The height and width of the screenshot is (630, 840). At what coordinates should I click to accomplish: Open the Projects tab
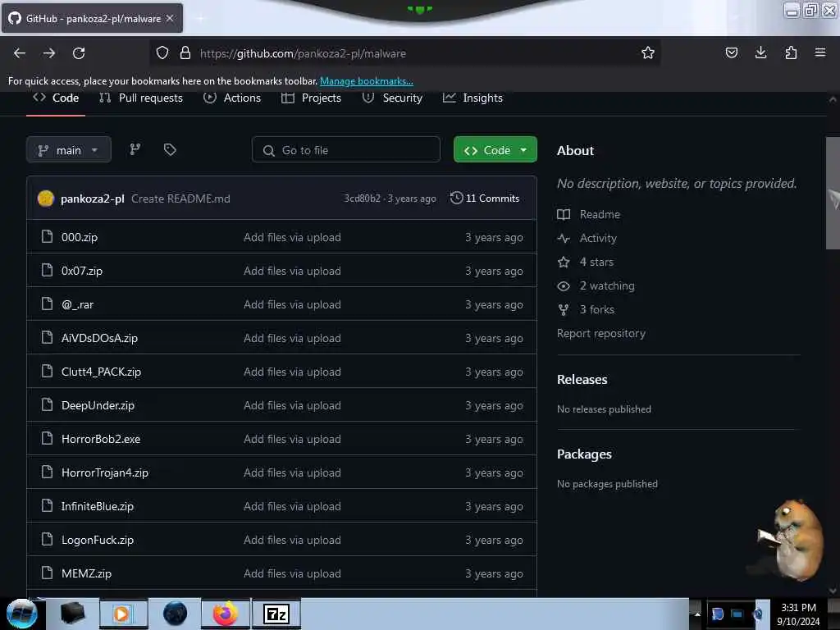311,98
